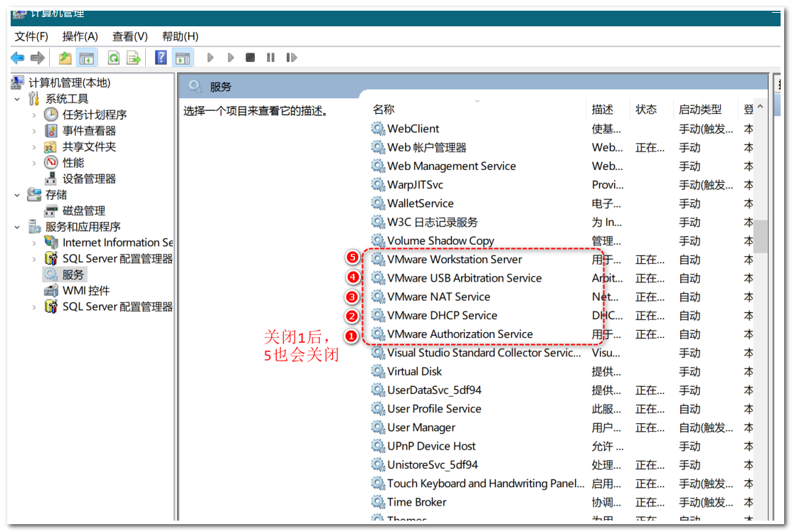Image resolution: width=792 pixels, height=532 pixels.
Task: Start the service with the play icon
Action: (x=209, y=58)
